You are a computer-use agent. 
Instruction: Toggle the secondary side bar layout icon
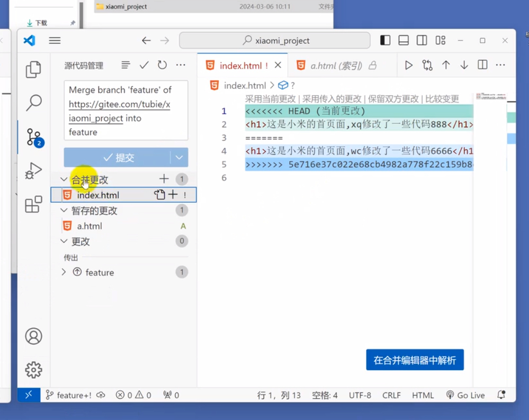click(422, 40)
